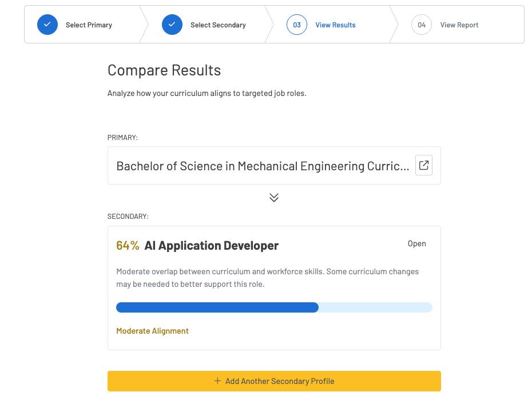Image resolution: width=532 pixels, height=404 pixels.
Task: Click the PRIMARY: section label
Action: click(x=122, y=138)
